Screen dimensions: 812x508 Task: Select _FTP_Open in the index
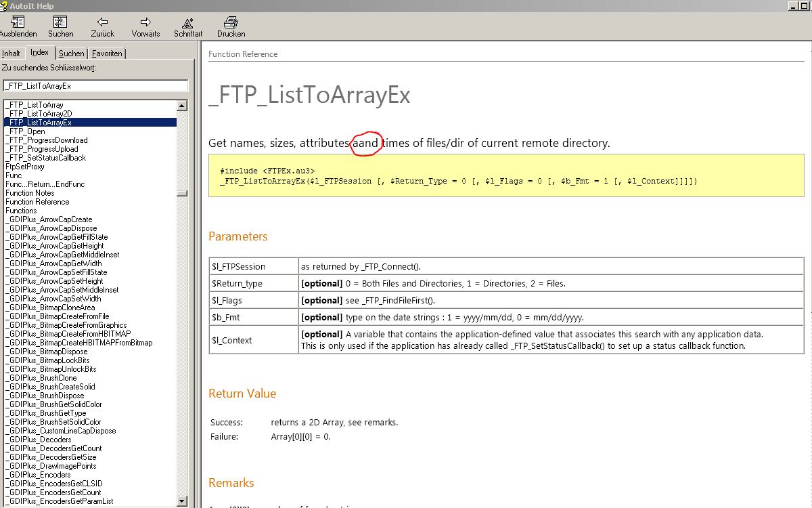26,131
